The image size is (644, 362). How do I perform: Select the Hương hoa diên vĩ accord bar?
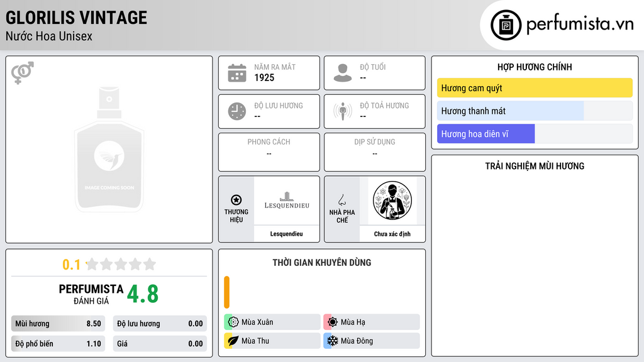(535, 134)
